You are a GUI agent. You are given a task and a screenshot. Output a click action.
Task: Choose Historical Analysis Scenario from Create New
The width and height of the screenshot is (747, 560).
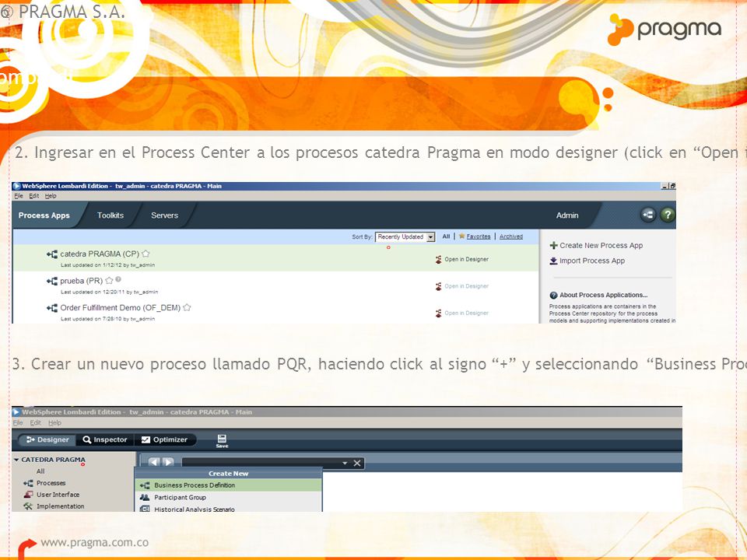click(229, 509)
